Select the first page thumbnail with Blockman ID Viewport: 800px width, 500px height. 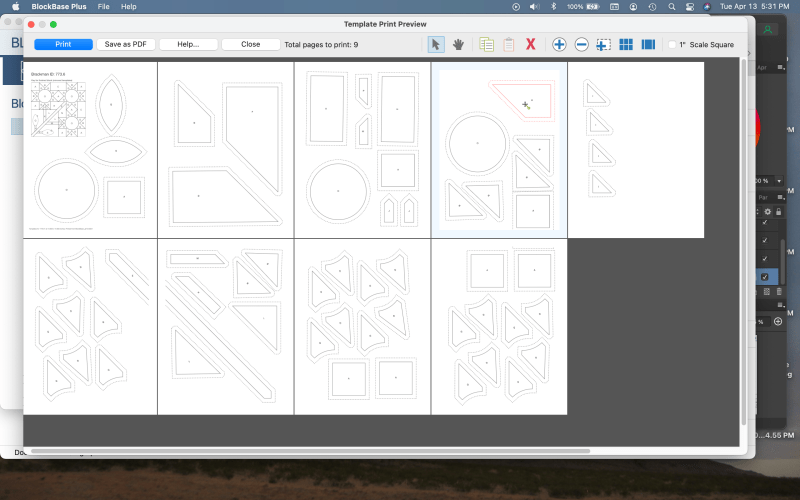point(90,150)
